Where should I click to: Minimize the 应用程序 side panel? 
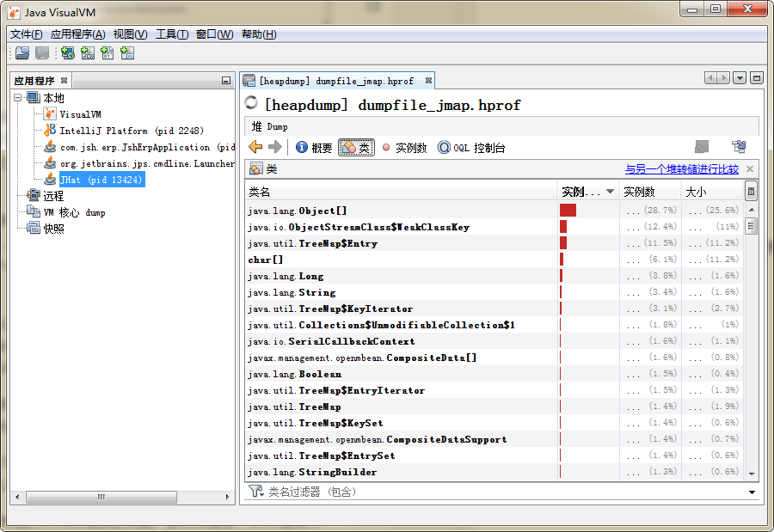pyautogui.click(x=226, y=81)
